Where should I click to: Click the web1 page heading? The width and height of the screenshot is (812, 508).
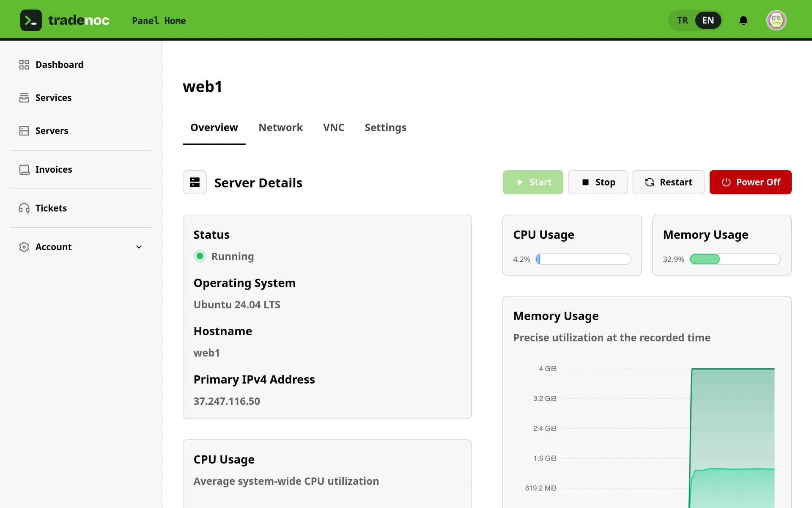(x=203, y=87)
